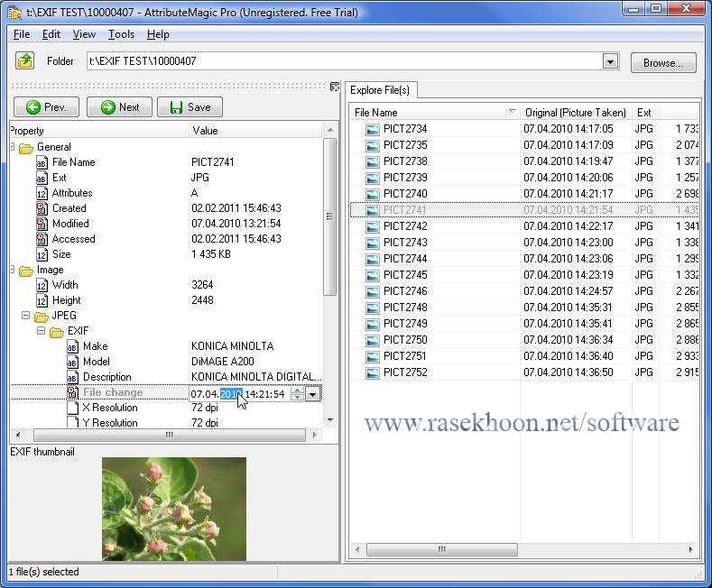This screenshot has height=588, width=712.
Task: Click image icon of PICT2752
Action: click(373, 373)
